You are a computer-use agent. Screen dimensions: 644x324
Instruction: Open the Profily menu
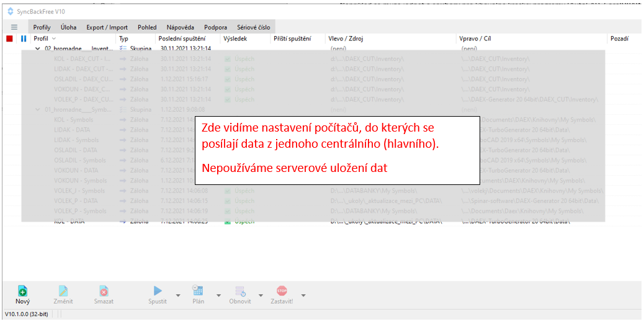42,27
